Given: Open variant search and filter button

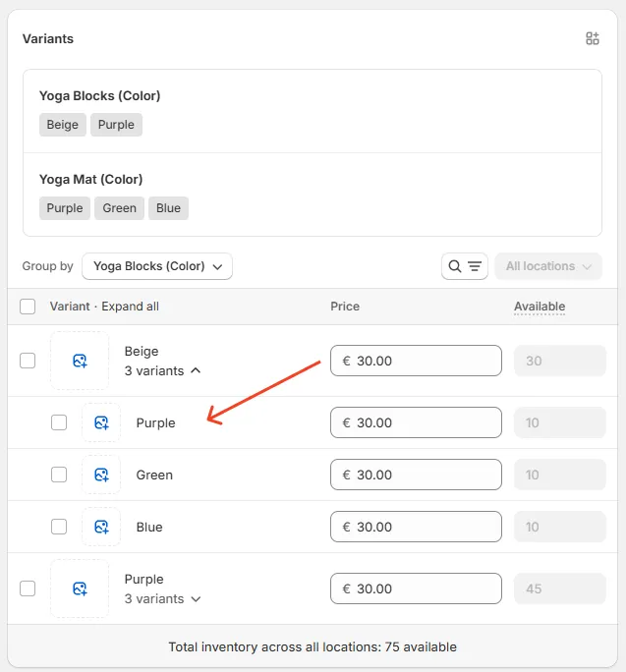Looking at the screenshot, I should [465, 266].
